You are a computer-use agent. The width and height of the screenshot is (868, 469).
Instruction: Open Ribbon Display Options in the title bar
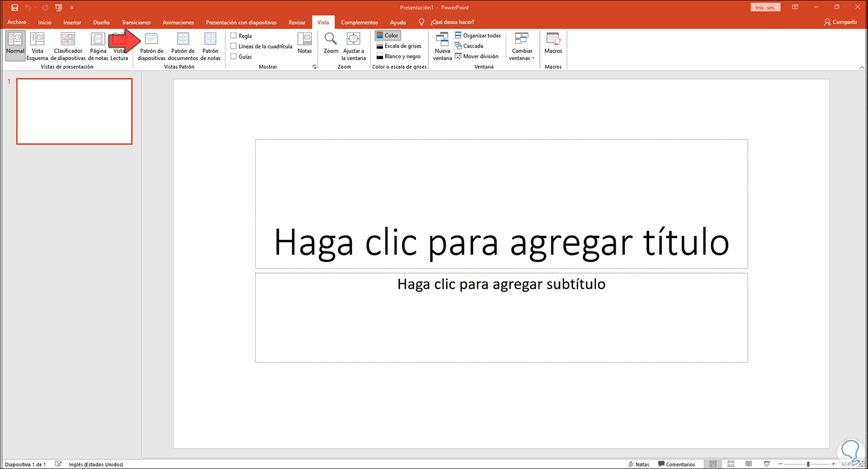click(796, 8)
